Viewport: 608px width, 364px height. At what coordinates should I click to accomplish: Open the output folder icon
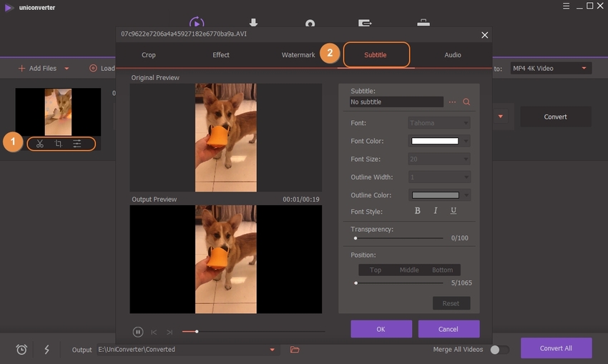click(x=295, y=350)
